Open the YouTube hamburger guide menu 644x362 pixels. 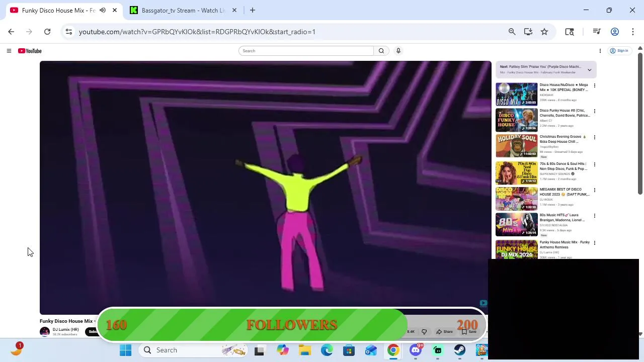tap(9, 51)
